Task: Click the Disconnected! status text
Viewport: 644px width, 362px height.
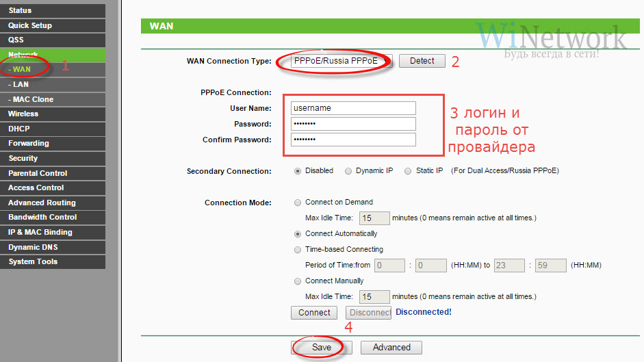Action: (424, 312)
